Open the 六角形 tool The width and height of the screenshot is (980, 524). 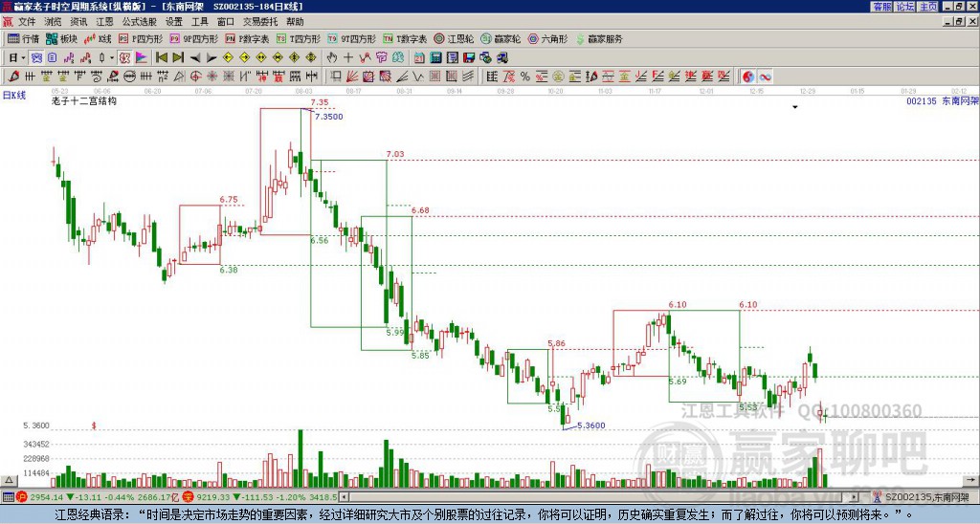[548, 38]
